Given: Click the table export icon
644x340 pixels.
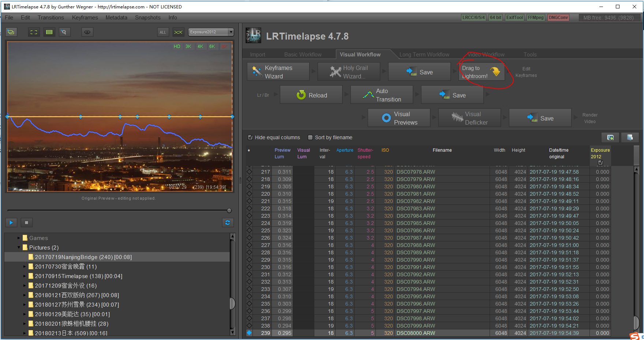Looking at the screenshot, I should pos(630,137).
